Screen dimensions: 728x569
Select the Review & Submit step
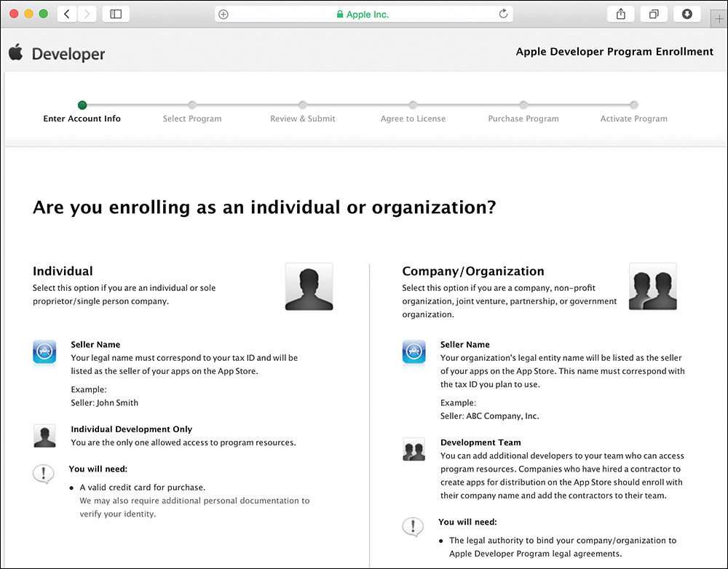point(303,119)
